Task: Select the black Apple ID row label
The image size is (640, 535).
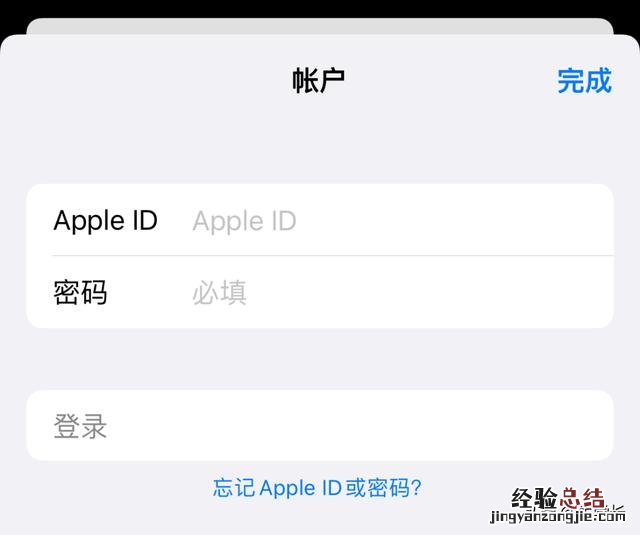Action: click(106, 221)
